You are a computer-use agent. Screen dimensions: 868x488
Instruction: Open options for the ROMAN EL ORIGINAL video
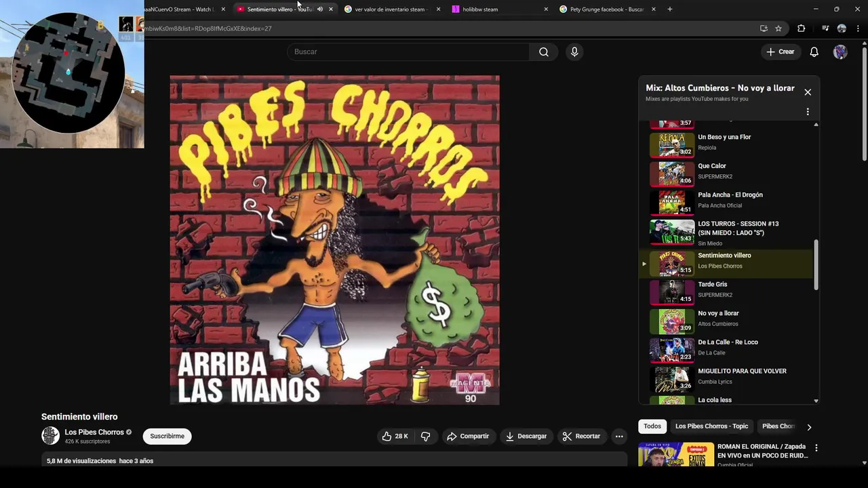click(x=816, y=448)
